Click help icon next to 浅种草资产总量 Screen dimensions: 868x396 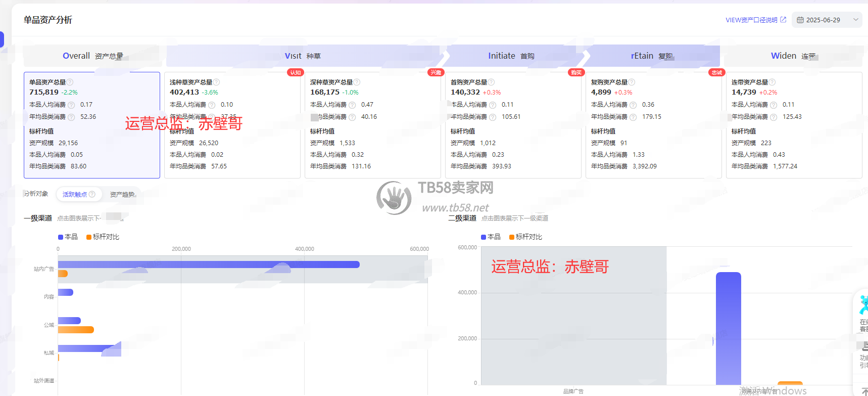(216, 82)
